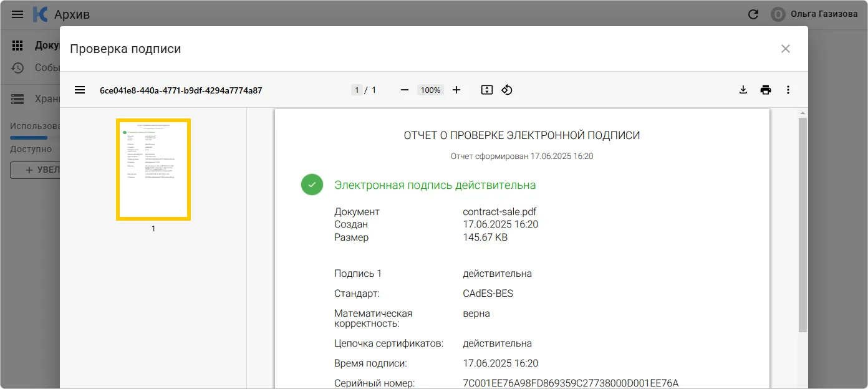Close the Проверка подписи dialog
This screenshot has height=389, width=868.
pyautogui.click(x=786, y=49)
